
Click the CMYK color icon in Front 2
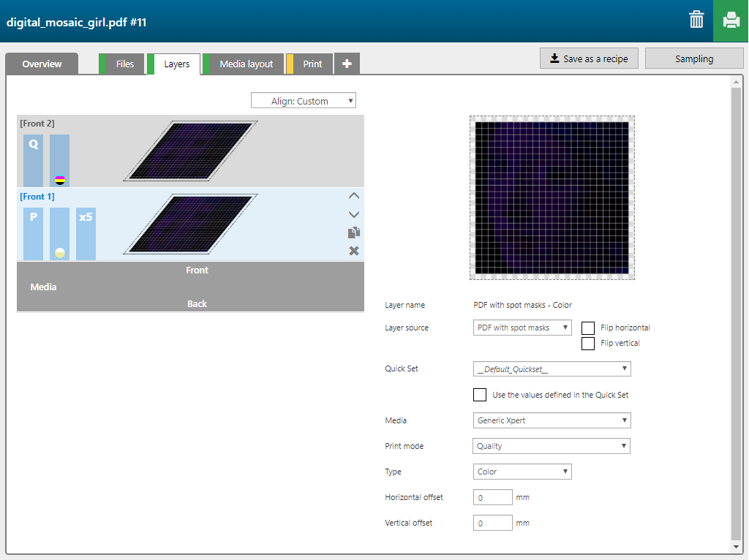(60, 180)
